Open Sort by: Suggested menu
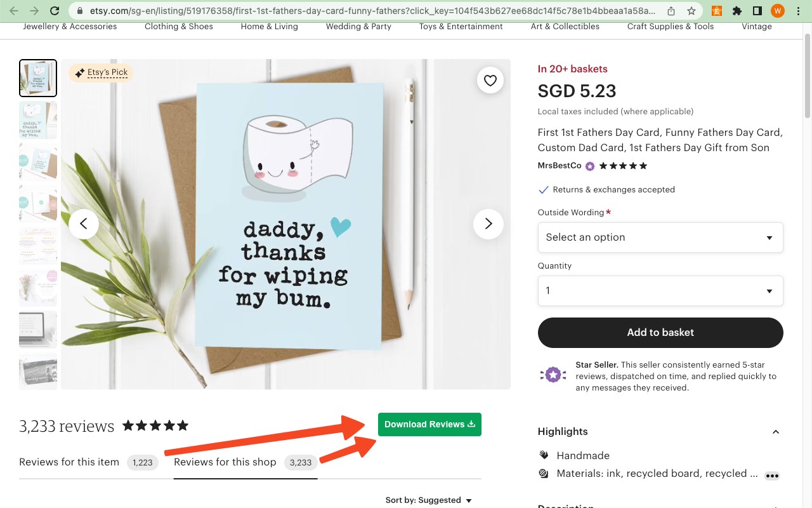The image size is (812, 508). click(x=428, y=500)
